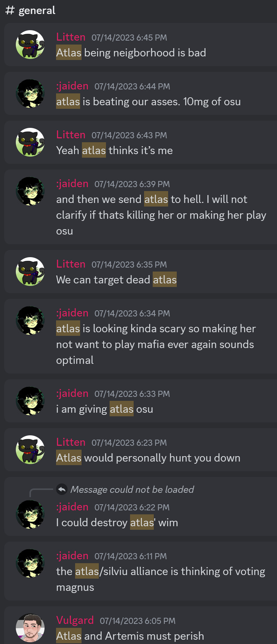Click Vulgard's profile avatar
The image size is (277, 644).
click(x=30, y=628)
